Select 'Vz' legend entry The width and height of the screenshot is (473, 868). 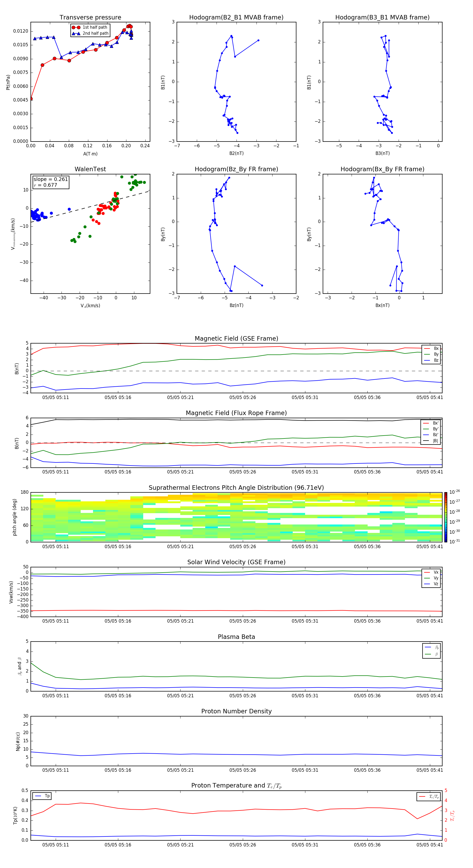coord(431,584)
